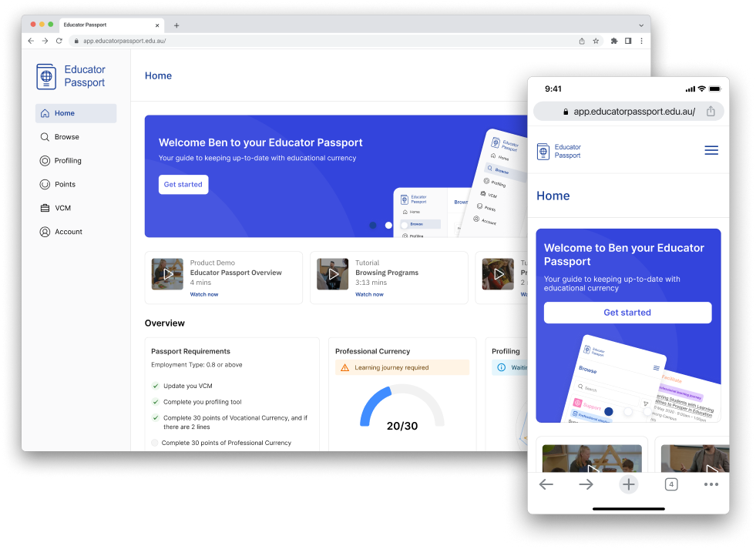Image resolution: width=756 pixels, height=549 pixels.
Task: Toggle the Complete you profiling tool checkmark
Action: 155,402
